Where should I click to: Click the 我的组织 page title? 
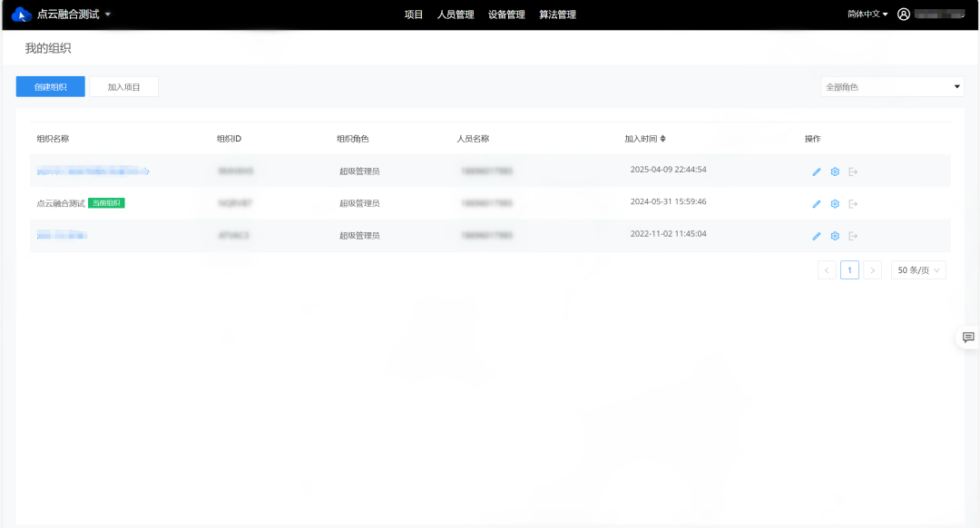pos(48,48)
